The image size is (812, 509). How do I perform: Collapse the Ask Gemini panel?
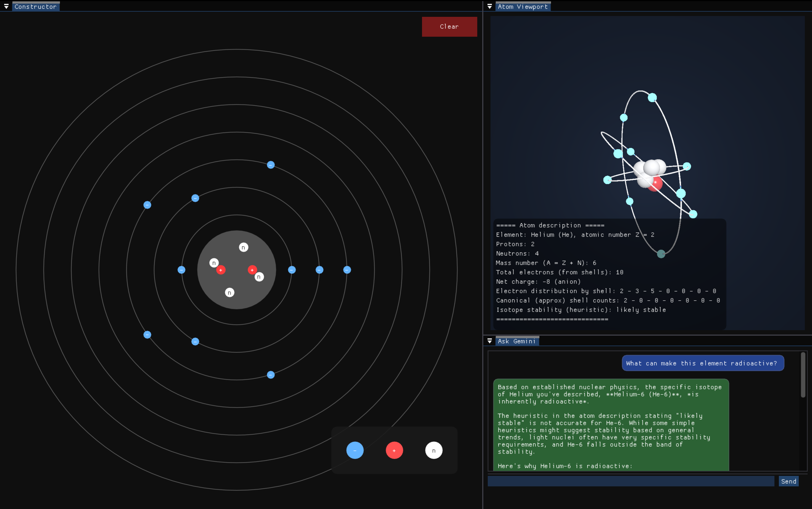489,341
